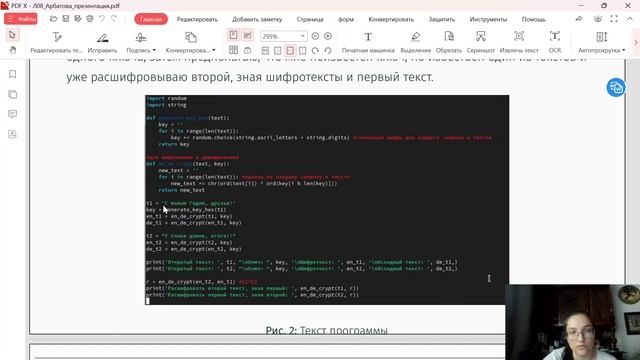This screenshot has width=640, height=360.
Task: Open the comments sidebar panel
Action: pyautogui.click(x=13, y=114)
